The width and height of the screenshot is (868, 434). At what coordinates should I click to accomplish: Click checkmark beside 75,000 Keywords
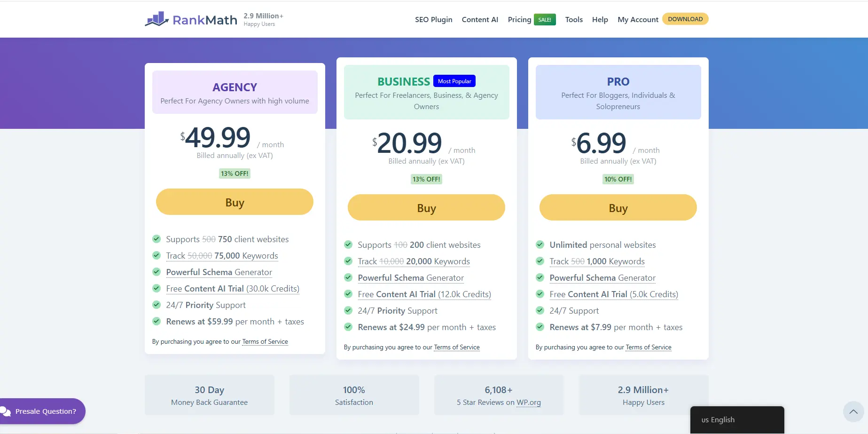156,255
